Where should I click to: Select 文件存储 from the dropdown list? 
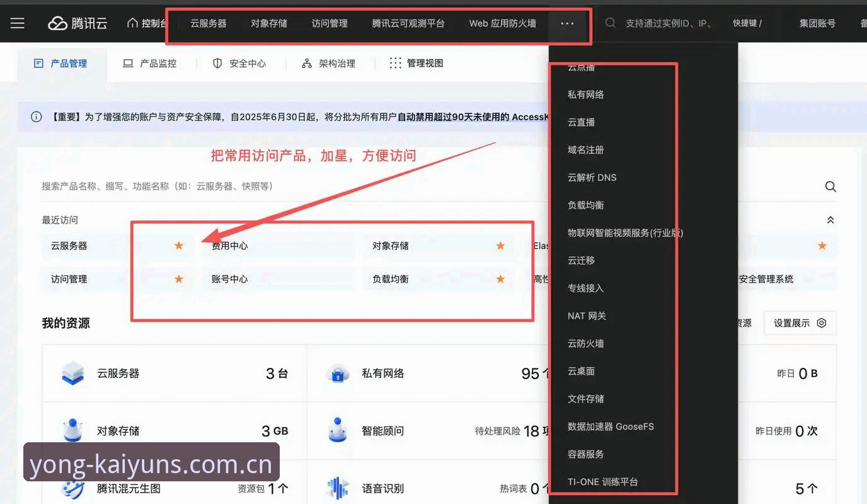(x=586, y=399)
